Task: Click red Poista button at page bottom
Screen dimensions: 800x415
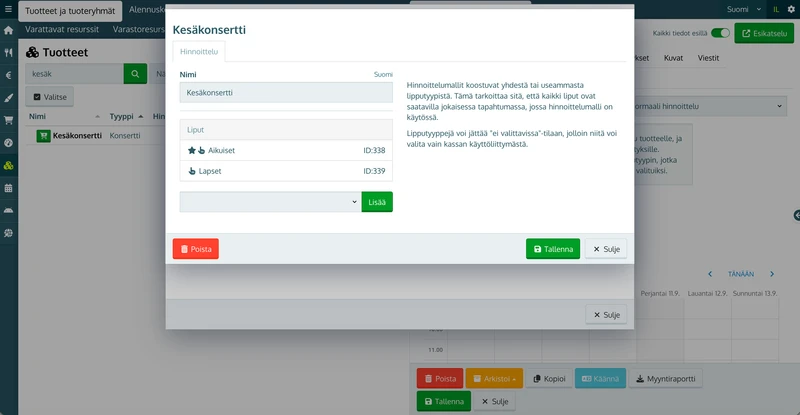Action: point(440,379)
